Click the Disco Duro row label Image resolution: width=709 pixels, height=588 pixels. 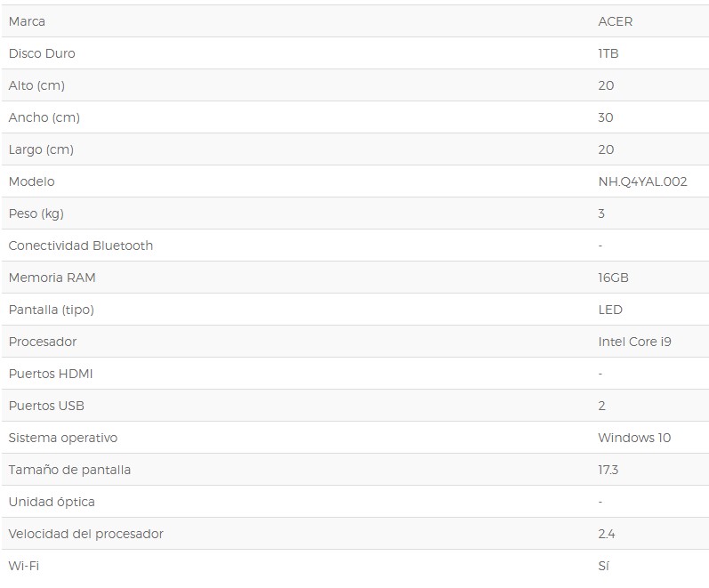[42, 53]
